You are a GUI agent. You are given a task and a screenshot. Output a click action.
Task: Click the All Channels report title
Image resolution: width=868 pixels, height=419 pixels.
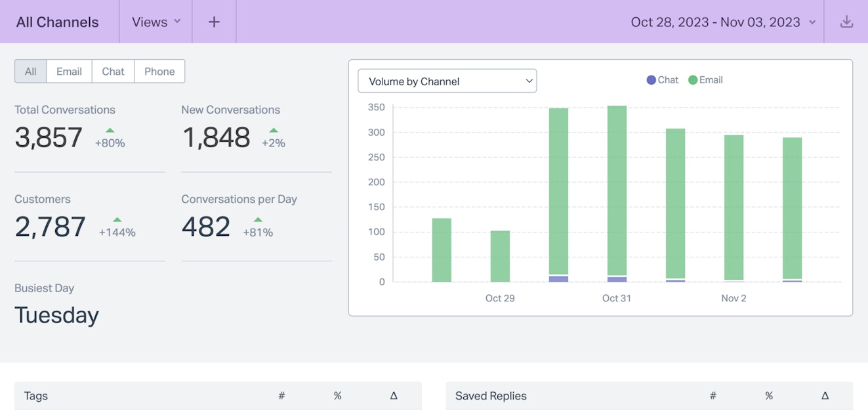point(58,22)
